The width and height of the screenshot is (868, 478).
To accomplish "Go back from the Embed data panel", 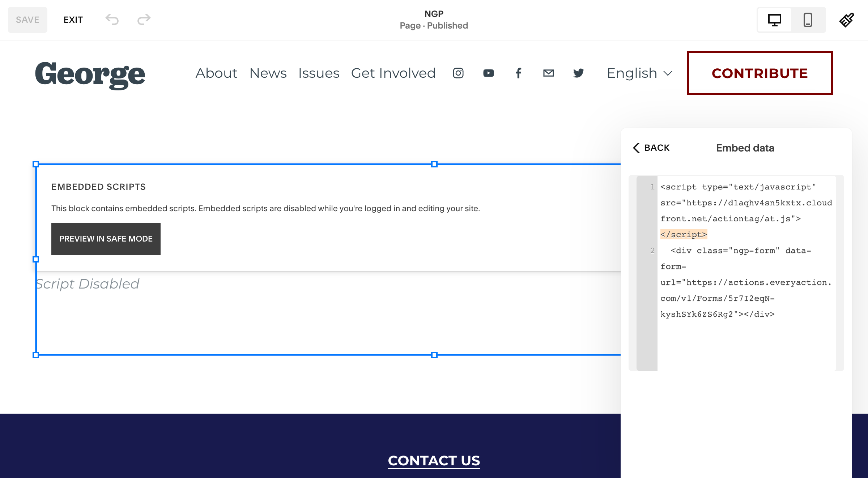I will coord(651,148).
